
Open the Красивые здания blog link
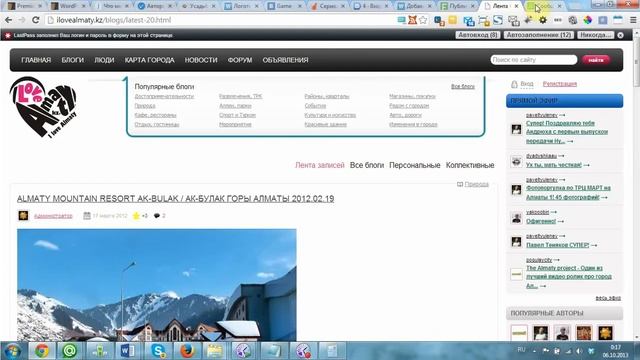(x=325, y=124)
